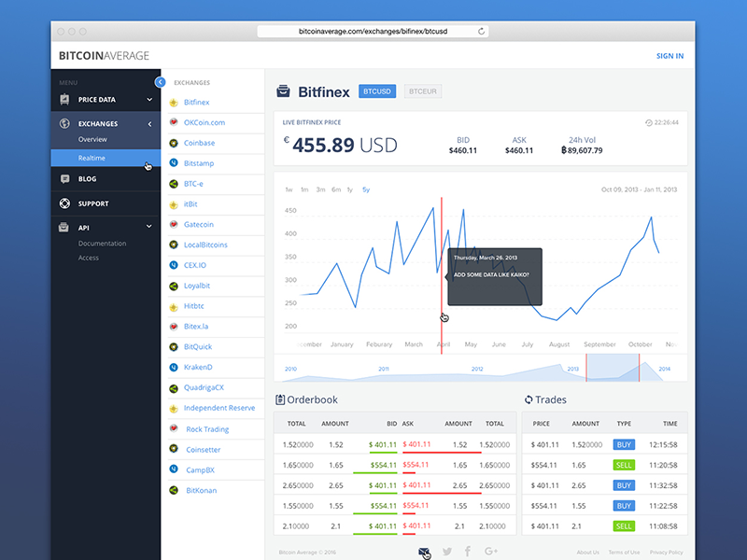Image resolution: width=747 pixels, height=560 pixels.
Task: Click the Exchanges globe icon
Action: (x=63, y=123)
